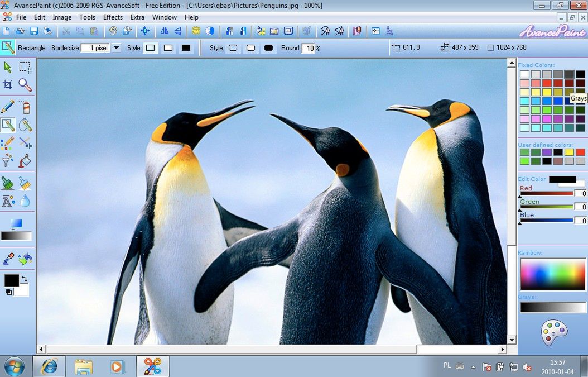The height and width of the screenshot is (377, 588).
Task: Select the yellow brush tool
Action: (x=25, y=184)
